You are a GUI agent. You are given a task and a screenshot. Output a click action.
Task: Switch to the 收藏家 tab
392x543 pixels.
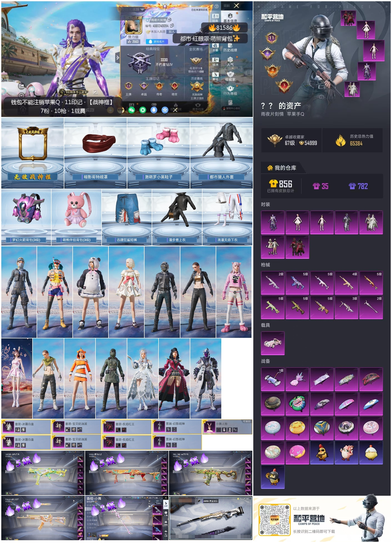230,76
